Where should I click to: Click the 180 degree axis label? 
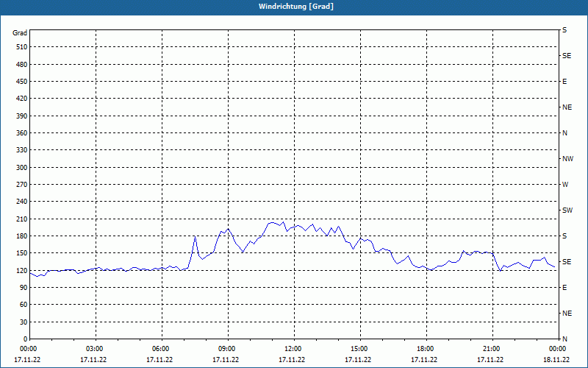(22, 236)
